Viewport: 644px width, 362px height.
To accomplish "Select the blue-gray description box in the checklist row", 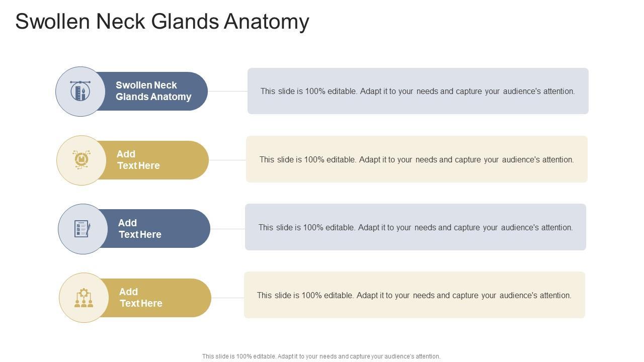I will pyautogui.click(x=416, y=227).
